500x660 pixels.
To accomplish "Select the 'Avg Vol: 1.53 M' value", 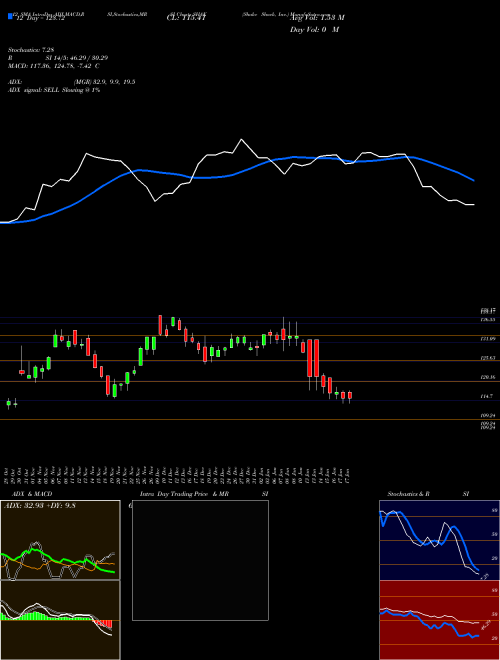I will coord(317,18).
